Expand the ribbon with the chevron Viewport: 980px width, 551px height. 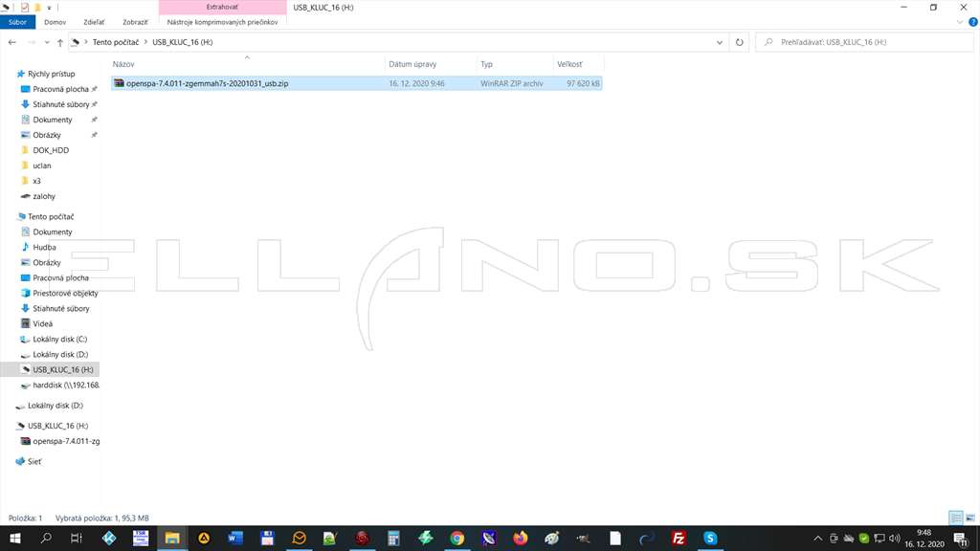pos(960,23)
